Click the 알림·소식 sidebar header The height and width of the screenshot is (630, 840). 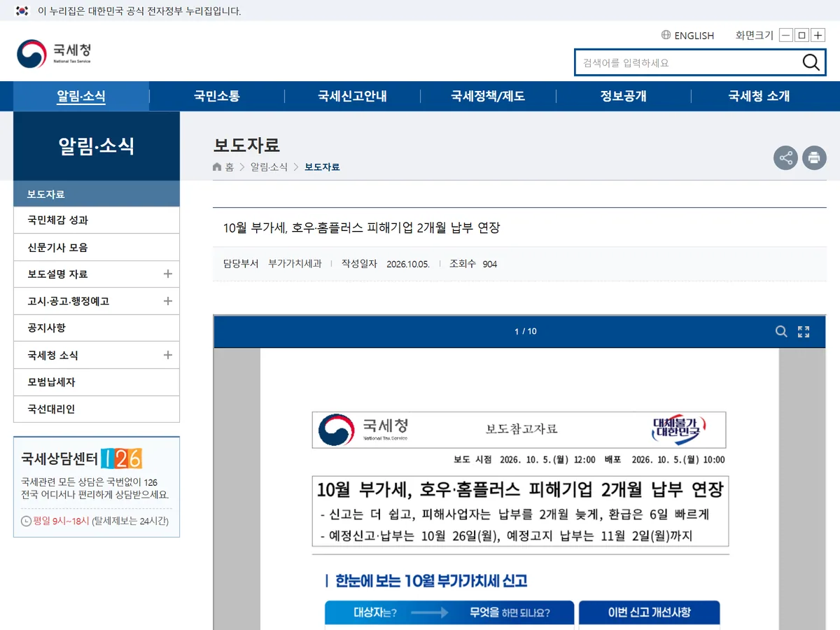click(x=97, y=146)
